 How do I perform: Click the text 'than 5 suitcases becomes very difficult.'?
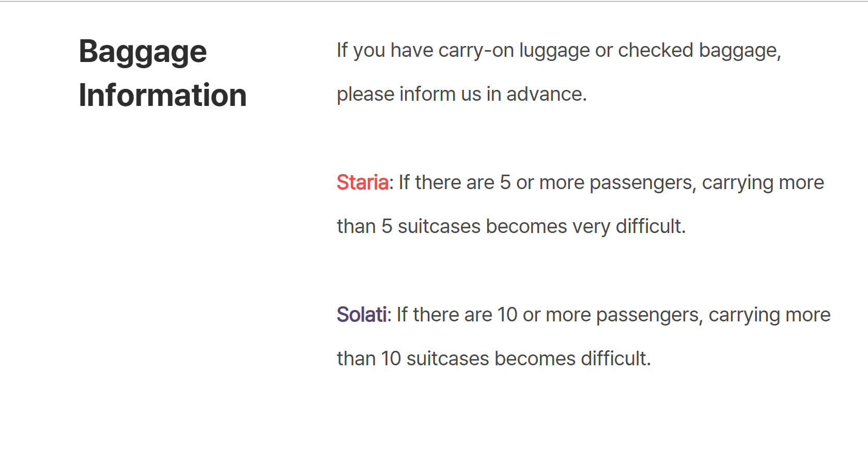[x=511, y=226]
